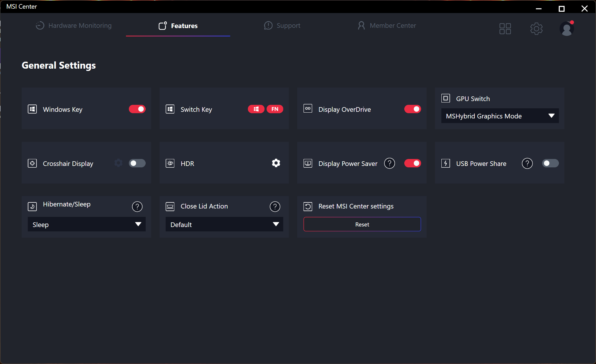Click the Hibernate/Sleep moon icon
596x364 pixels.
[x=32, y=206]
